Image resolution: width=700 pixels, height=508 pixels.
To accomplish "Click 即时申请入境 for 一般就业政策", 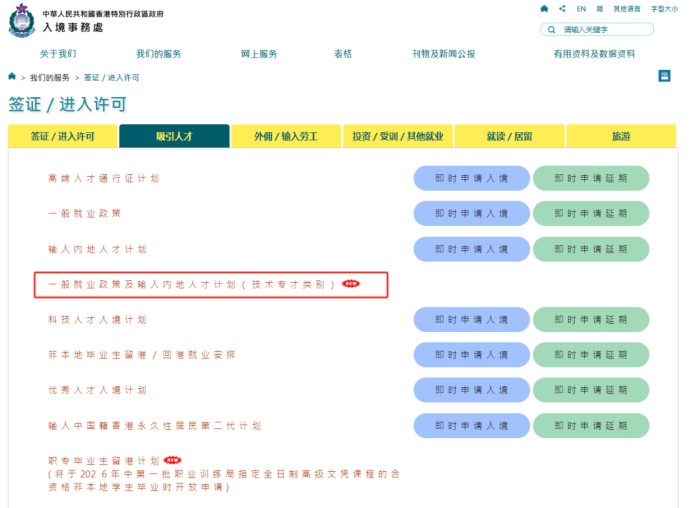I will point(471,213).
